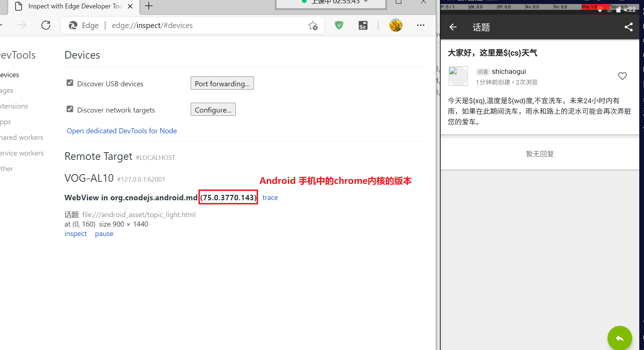Add this page to favorites star icon
The image size is (644, 350).
pos(313,25)
